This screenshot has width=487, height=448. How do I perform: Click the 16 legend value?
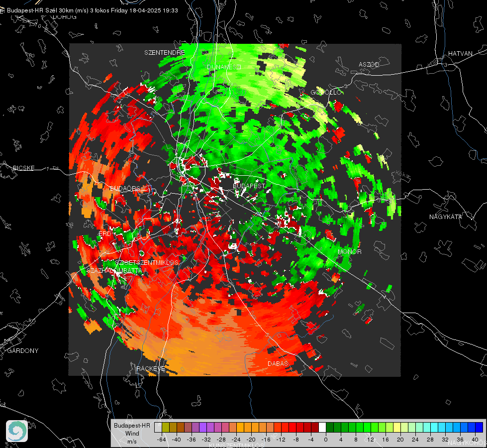(x=386, y=440)
